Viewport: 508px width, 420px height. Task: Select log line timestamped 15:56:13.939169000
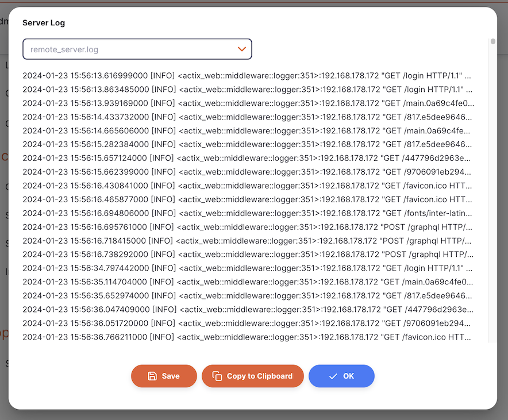(x=248, y=103)
